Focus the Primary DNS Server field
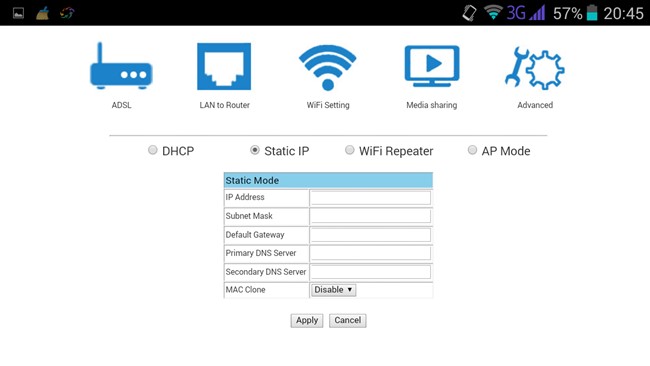Screen dimensions: 650x366 371,253
